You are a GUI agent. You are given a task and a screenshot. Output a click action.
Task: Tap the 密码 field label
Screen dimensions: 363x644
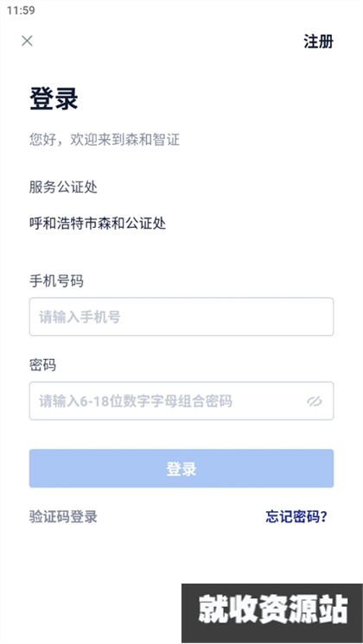click(42, 364)
